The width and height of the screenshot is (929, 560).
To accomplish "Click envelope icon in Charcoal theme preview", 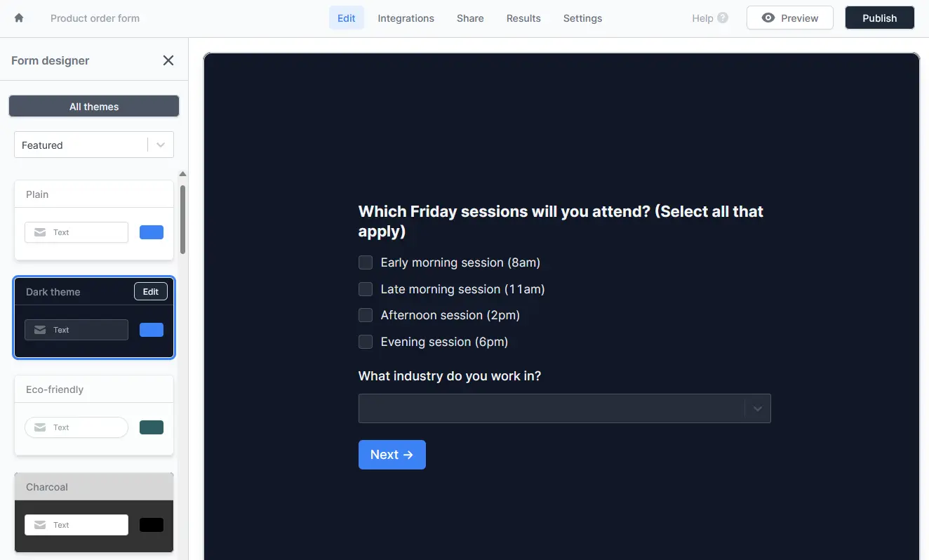I will click(x=41, y=525).
